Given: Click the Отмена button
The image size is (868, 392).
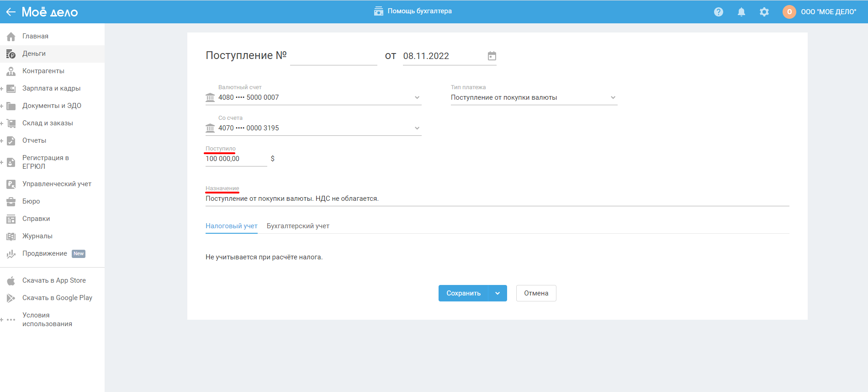Looking at the screenshot, I should coord(536,293).
